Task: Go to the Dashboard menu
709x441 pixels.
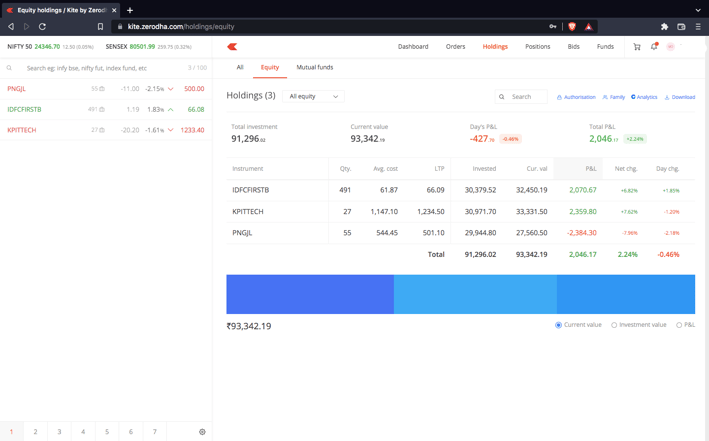Action: (413, 47)
